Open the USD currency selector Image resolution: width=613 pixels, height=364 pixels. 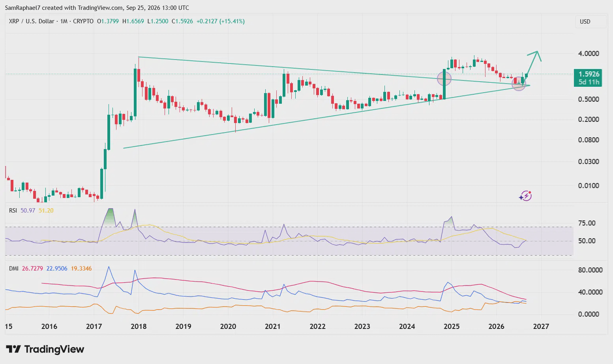tap(591, 22)
